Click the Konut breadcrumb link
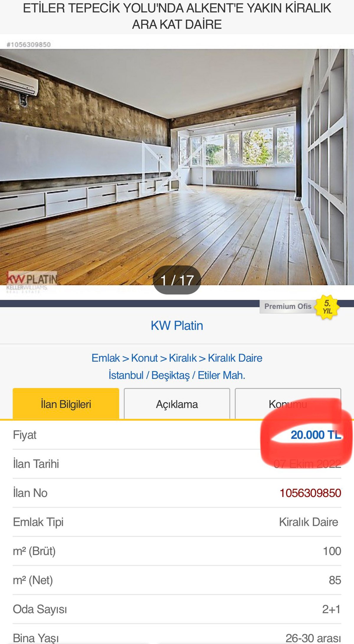Image resolution: width=354 pixels, height=644 pixels. tap(144, 358)
